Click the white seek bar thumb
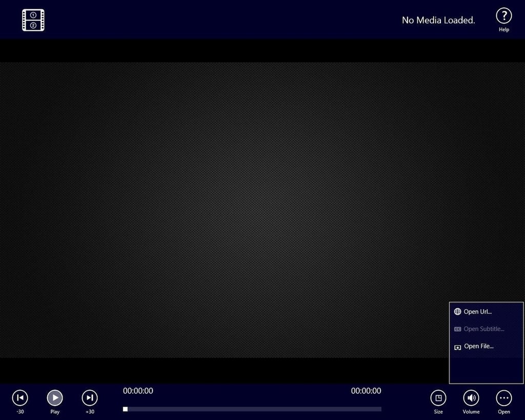This screenshot has width=525, height=420. pyautogui.click(x=125, y=409)
